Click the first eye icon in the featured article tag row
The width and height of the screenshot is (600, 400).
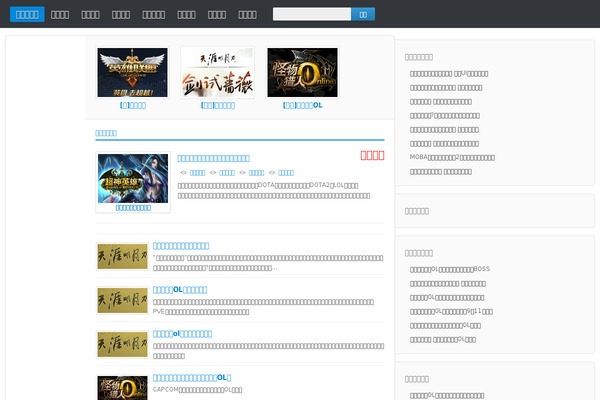[x=183, y=173]
